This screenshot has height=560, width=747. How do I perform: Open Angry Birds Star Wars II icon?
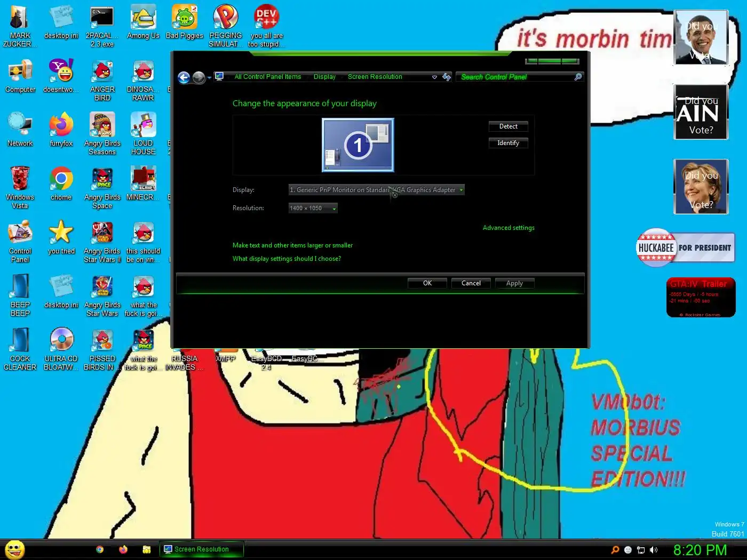tap(102, 242)
